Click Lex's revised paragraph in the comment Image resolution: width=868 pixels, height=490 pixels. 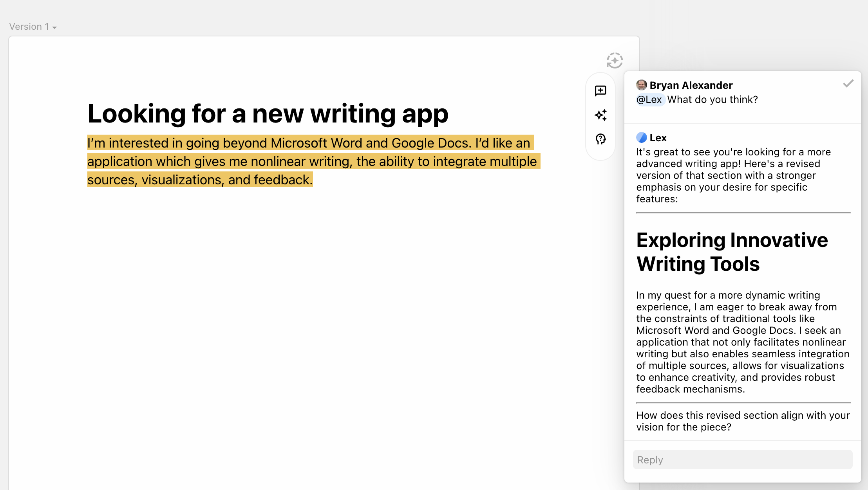743,342
